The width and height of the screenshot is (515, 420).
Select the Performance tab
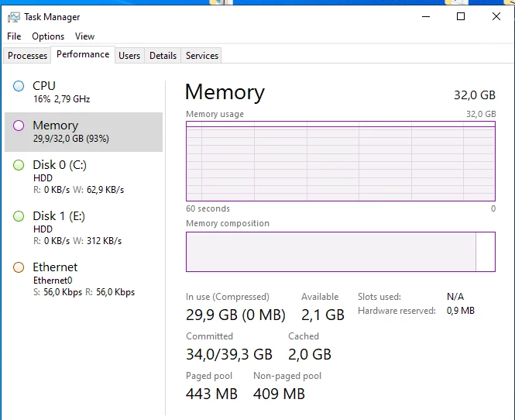(x=83, y=54)
